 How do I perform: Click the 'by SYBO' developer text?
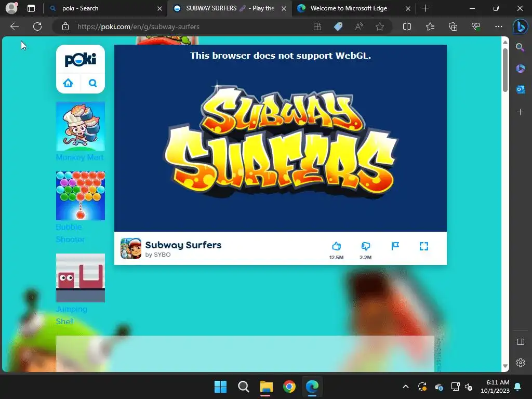[158, 255]
